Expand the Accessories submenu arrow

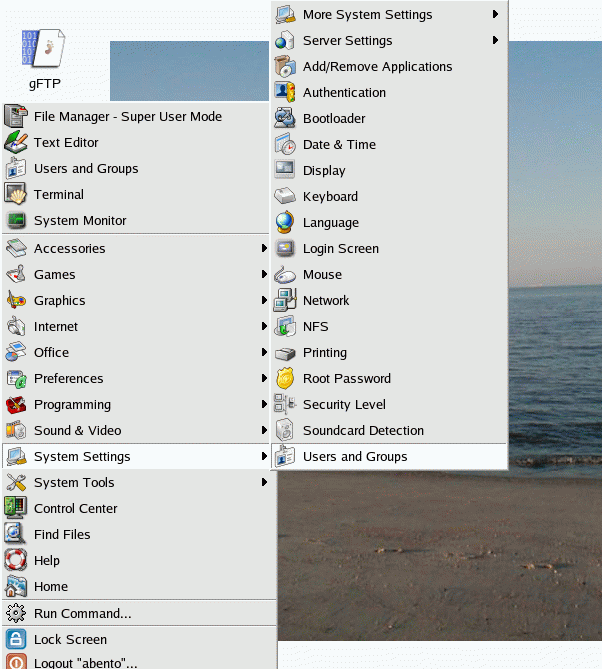tap(264, 248)
